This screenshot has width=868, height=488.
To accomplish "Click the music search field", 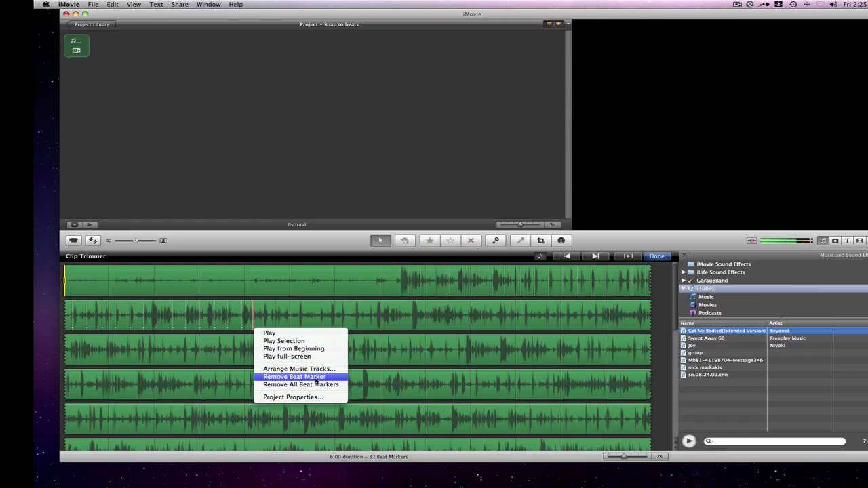I will click(775, 441).
